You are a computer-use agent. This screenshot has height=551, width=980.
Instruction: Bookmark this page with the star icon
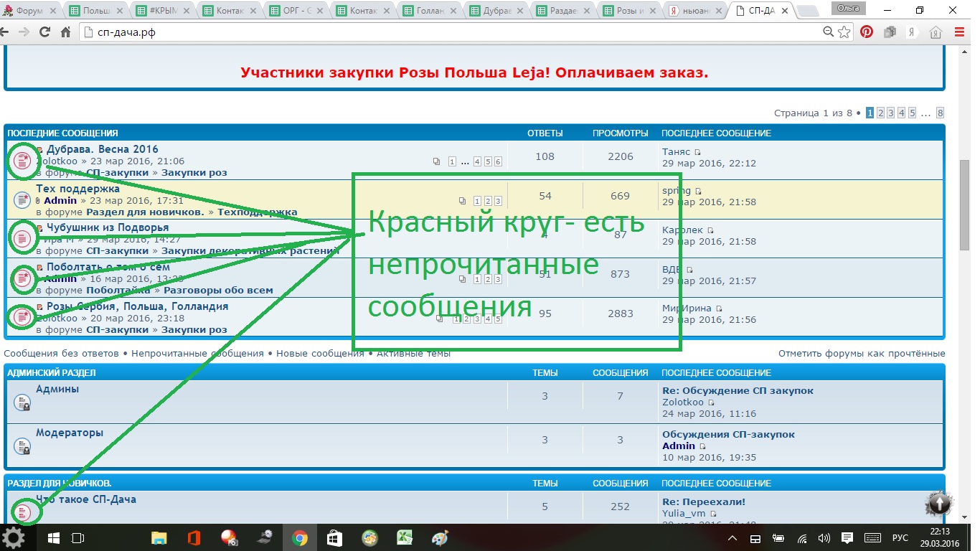click(844, 32)
